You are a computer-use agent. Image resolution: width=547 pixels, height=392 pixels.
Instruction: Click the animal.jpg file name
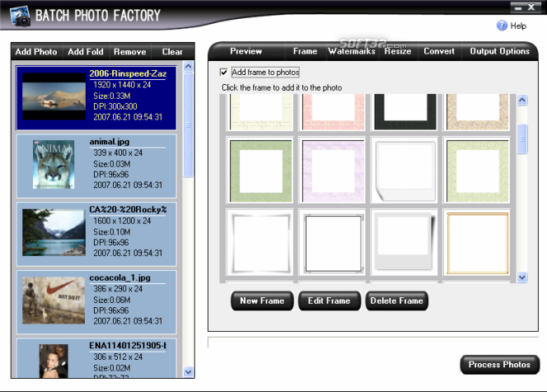click(110, 142)
